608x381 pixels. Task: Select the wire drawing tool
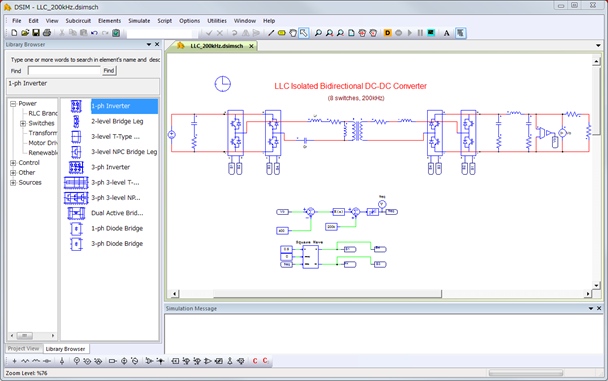pos(271,33)
